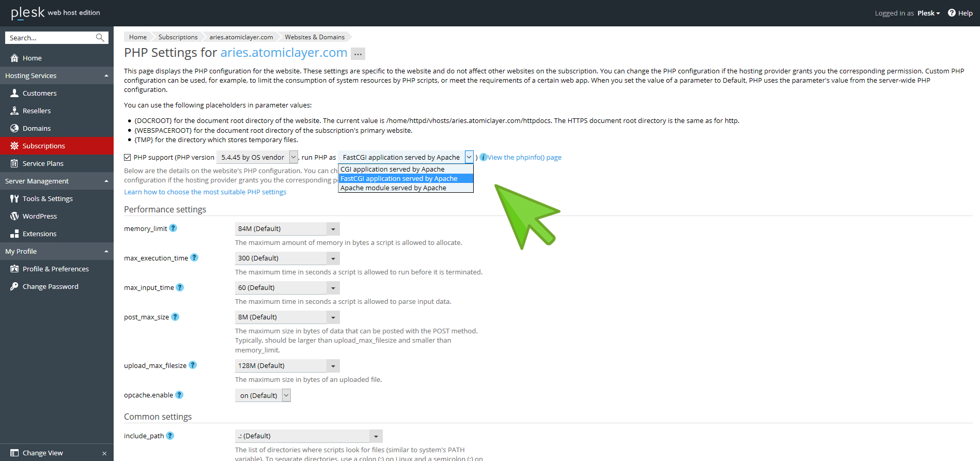Collapse the Server Management section
The height and width of the screenshot is (461, 980).
coord(106,181)
